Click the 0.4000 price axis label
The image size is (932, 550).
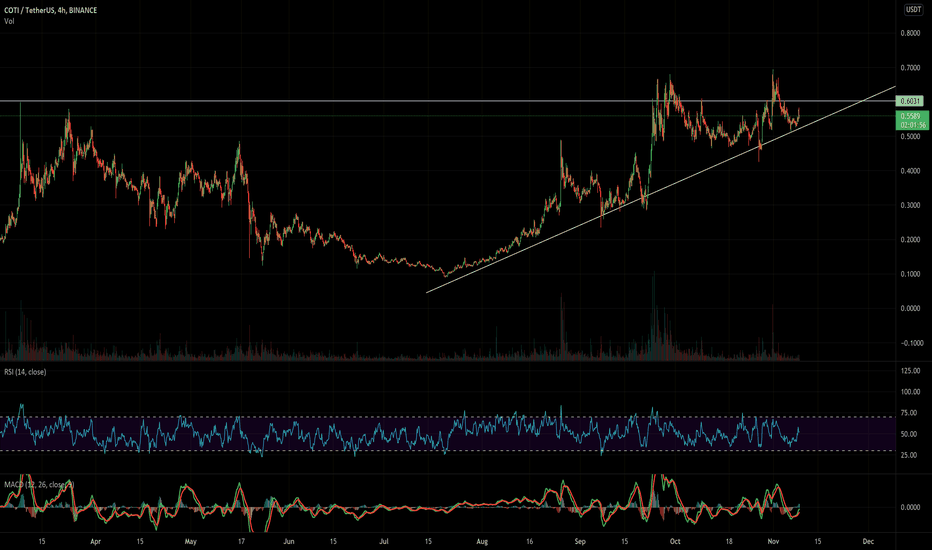910,171
